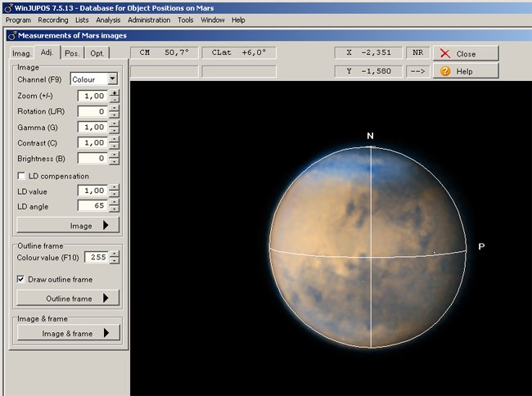Increase Zoom using the up spinner arrow

(x=114, y=92)
